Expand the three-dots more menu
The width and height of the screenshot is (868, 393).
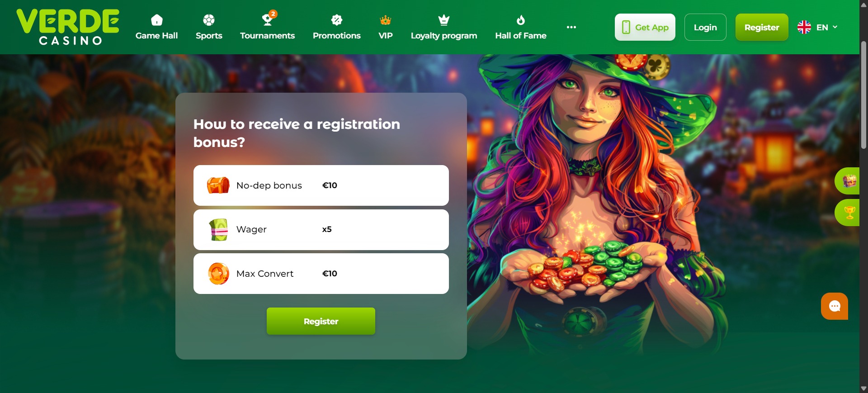point(571,27)
